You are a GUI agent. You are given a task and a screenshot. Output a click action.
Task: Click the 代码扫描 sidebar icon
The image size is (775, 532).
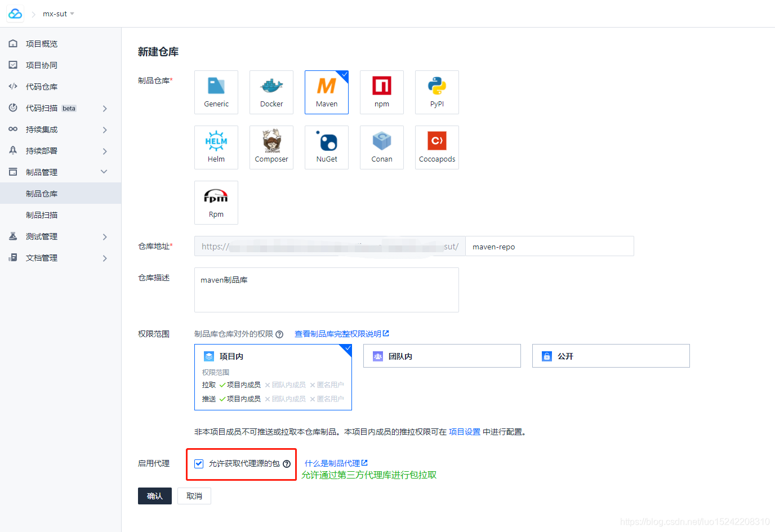[13, 108]
